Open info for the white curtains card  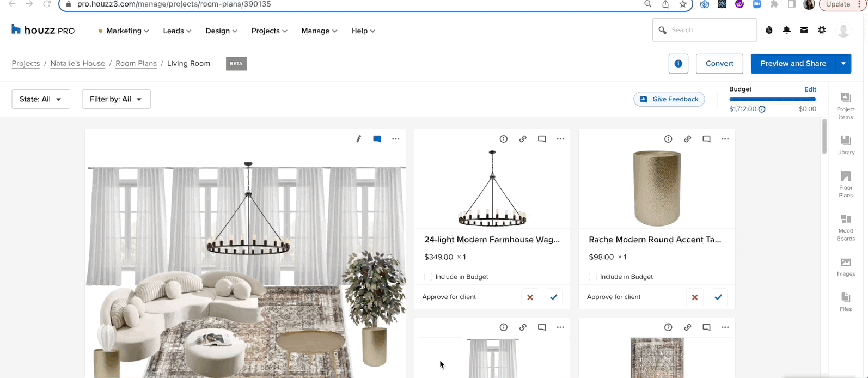click(x=504, y=327)
